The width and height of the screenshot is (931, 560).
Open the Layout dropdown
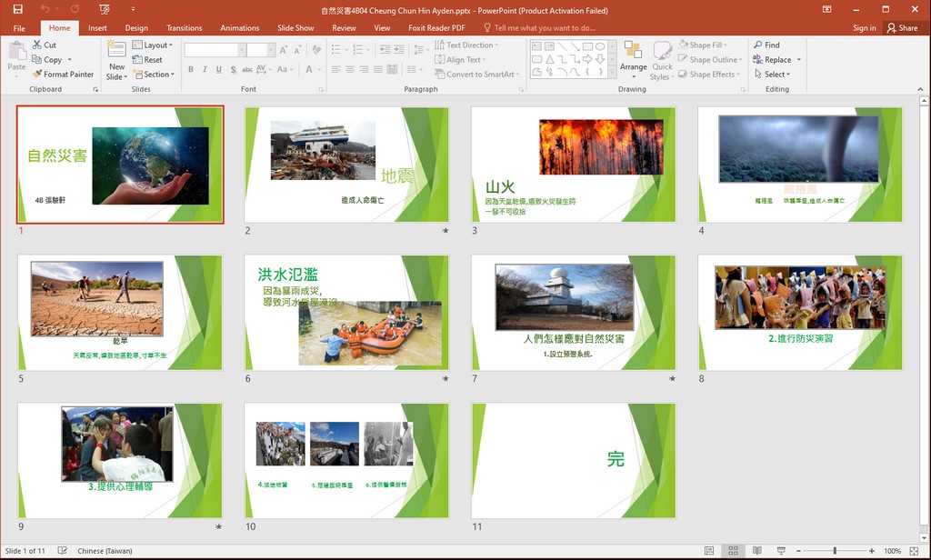tap(153, 45)
